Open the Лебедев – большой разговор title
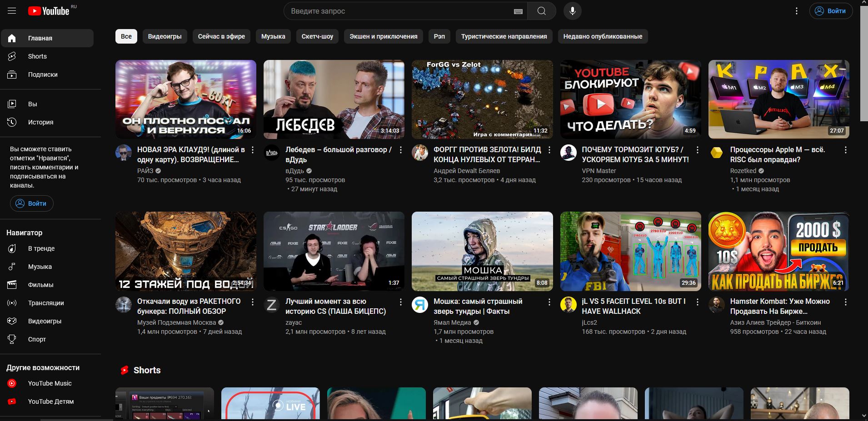The height and width of the screenshot is (421, 868). click(x=339, y=154)
